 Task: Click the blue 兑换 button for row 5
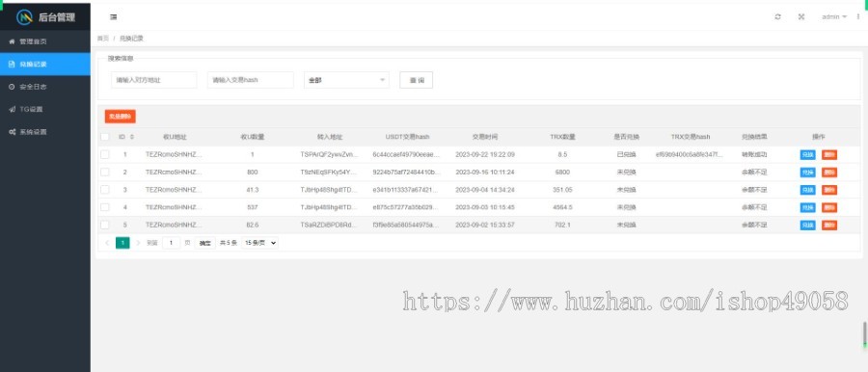807,225
